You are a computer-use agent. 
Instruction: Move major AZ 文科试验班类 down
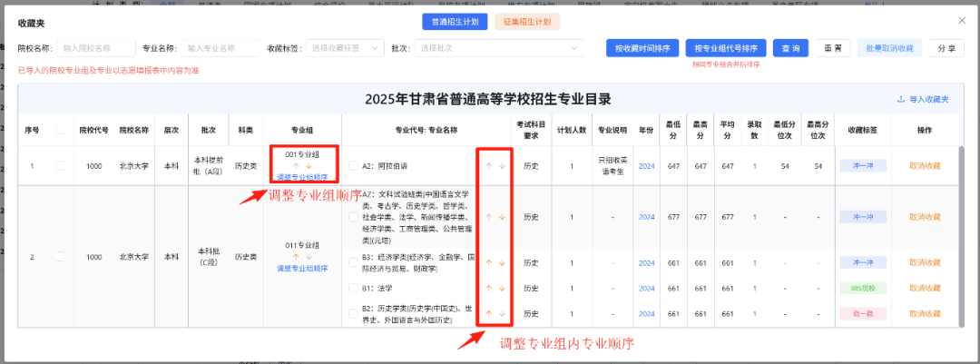click(503, 217)
